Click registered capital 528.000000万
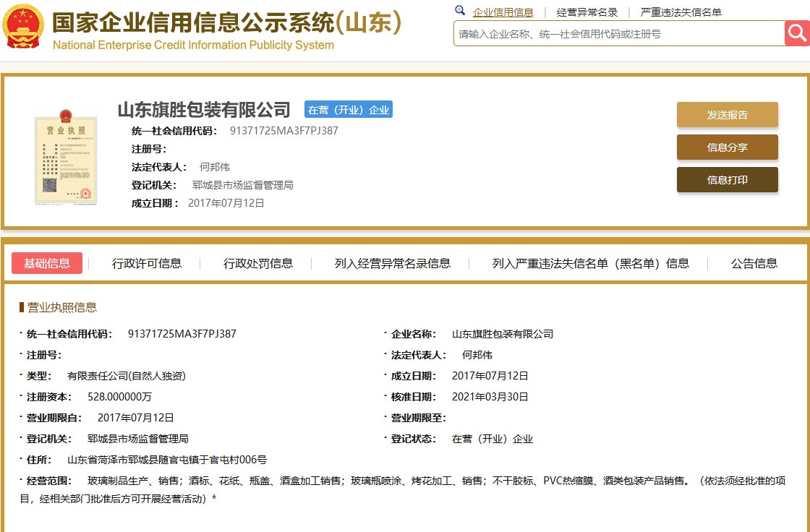 (x=119, y=397)
